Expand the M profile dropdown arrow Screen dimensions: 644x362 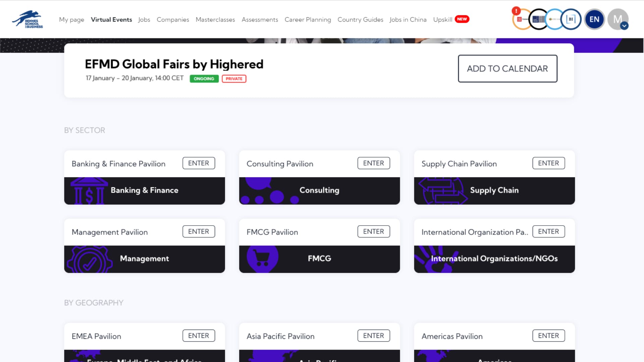(x=624, y=26)
